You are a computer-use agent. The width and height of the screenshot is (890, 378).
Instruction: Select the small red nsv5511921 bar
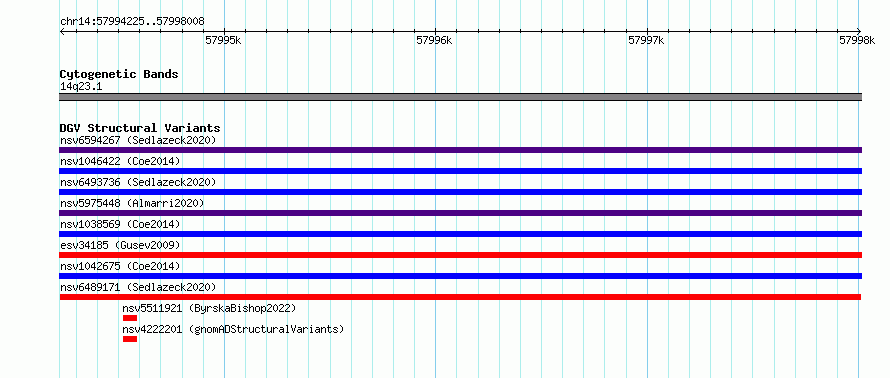click(130, 318)
